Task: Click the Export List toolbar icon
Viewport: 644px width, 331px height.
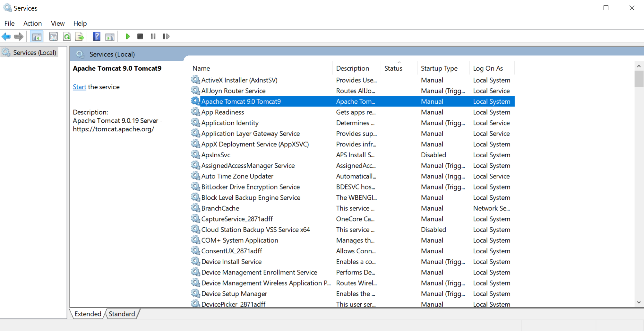Action: [79, 37]
